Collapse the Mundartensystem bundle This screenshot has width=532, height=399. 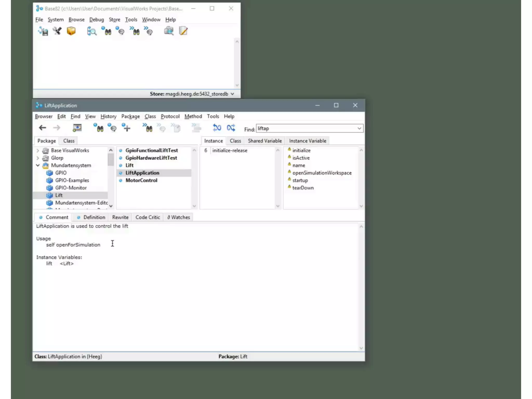[38, 165]
